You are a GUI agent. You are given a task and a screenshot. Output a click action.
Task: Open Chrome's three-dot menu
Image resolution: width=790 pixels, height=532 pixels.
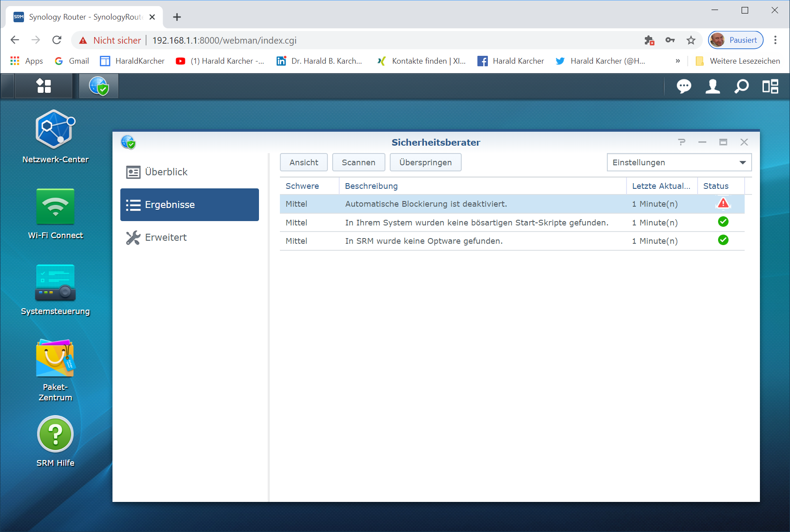click(x=775, y=40)
